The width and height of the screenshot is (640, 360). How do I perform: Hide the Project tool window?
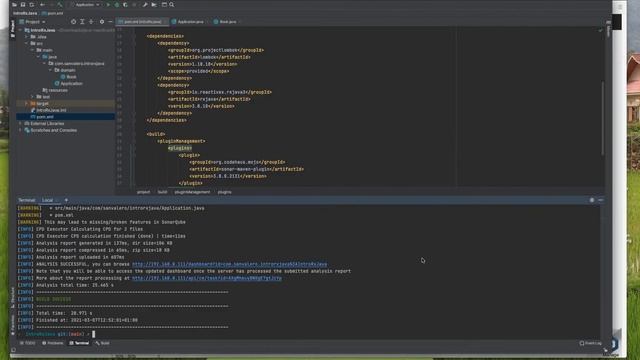(110, 22)
